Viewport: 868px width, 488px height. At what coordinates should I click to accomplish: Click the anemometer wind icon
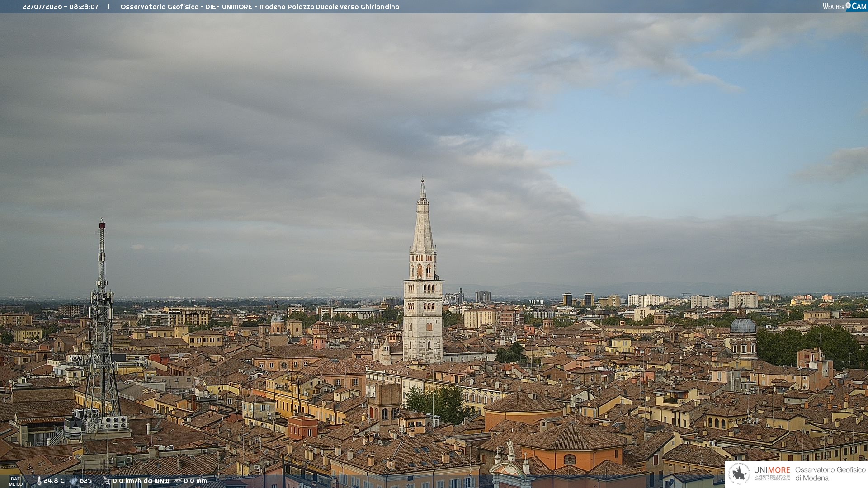106,481
